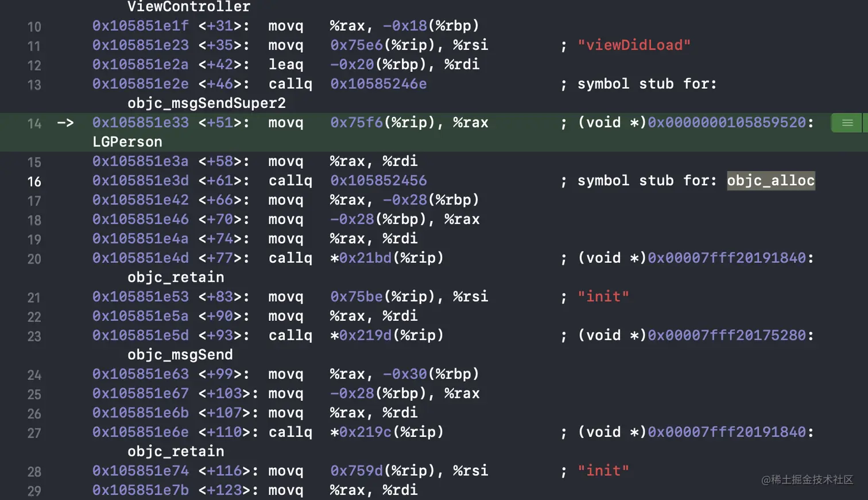Click the leaq instruction on line 12
The height and width of the screenshot is (500, 868).
(x=286, y=64)
